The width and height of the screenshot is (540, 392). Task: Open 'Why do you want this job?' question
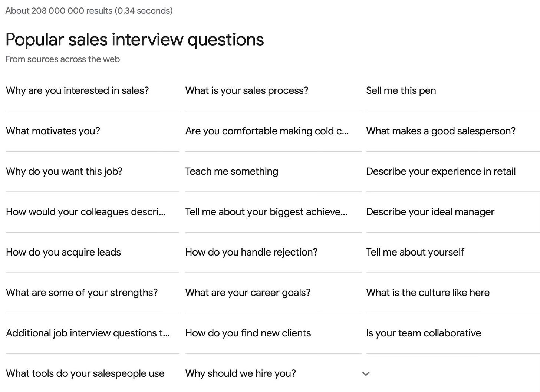point(64,171)
